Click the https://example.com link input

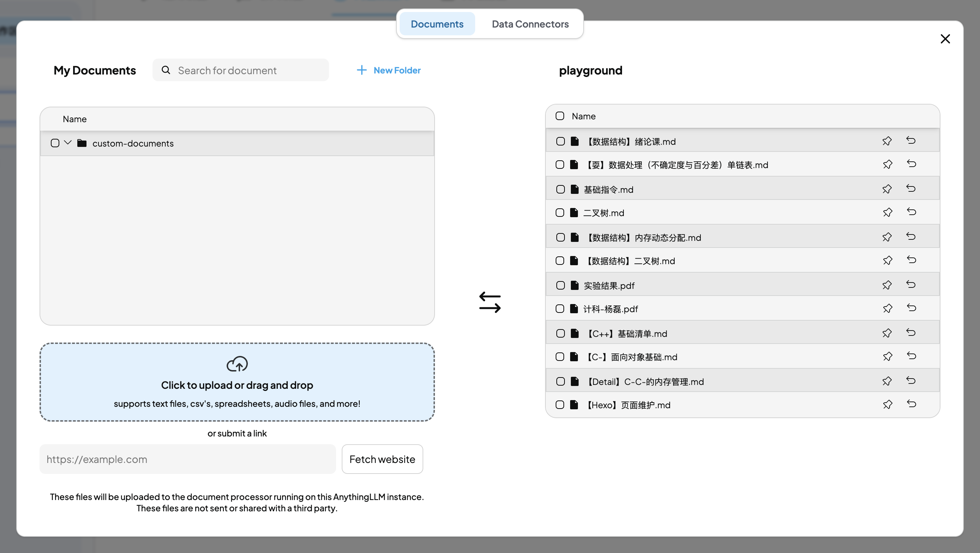(x=187, y=459)
